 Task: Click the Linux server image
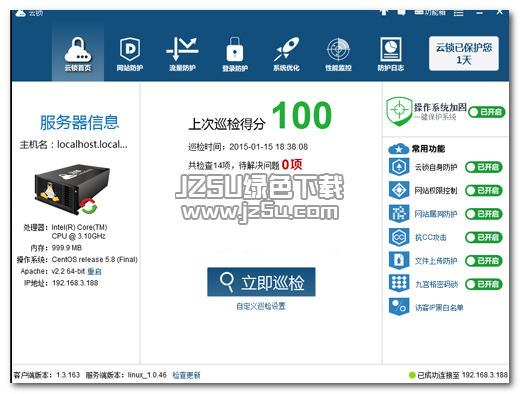pyautogui.click(x=72, y=188)
